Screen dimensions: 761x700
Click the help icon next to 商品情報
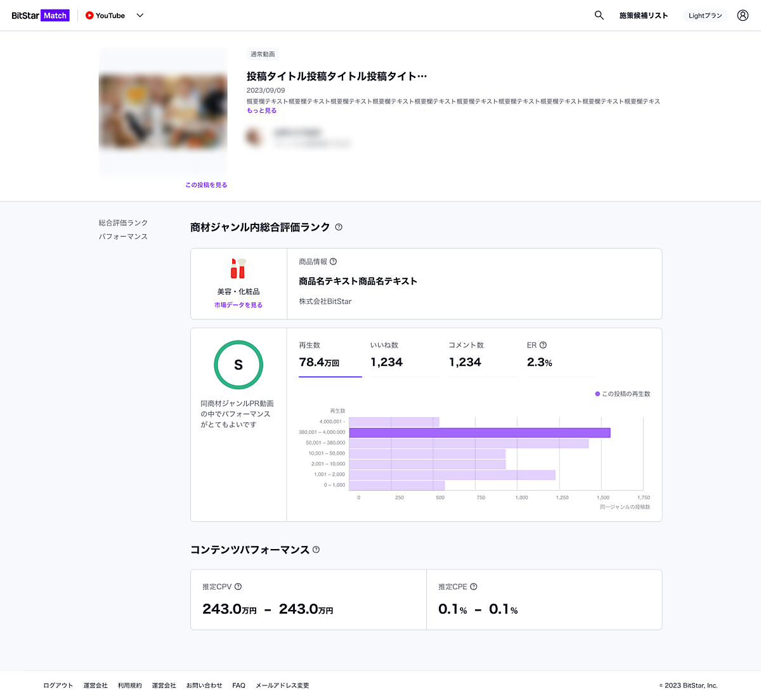[x=334, y=261]
